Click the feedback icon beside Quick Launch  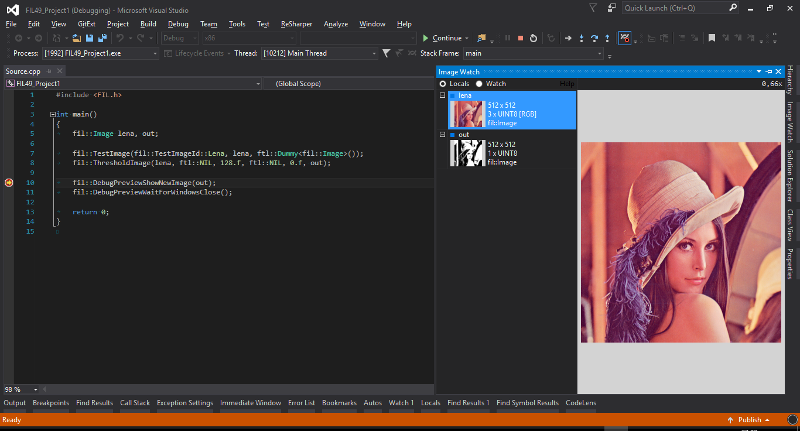coord(611,8)
